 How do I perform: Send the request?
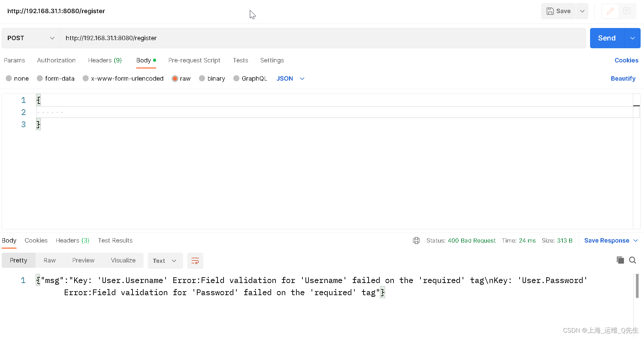tap(607, 38)
